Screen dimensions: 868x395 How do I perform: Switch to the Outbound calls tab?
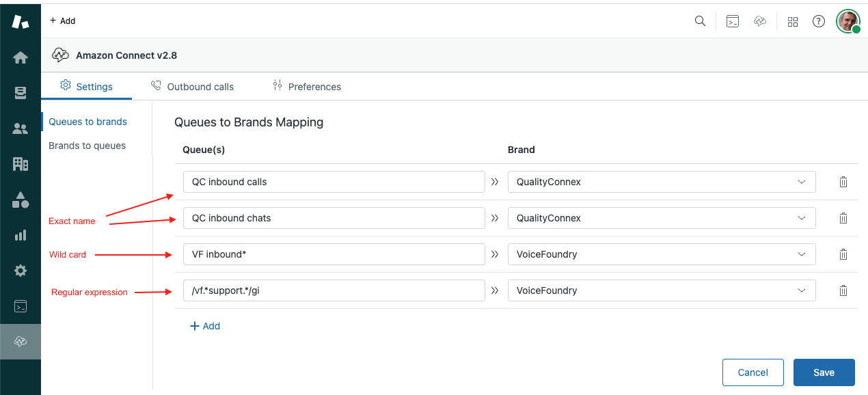point(192,87)
